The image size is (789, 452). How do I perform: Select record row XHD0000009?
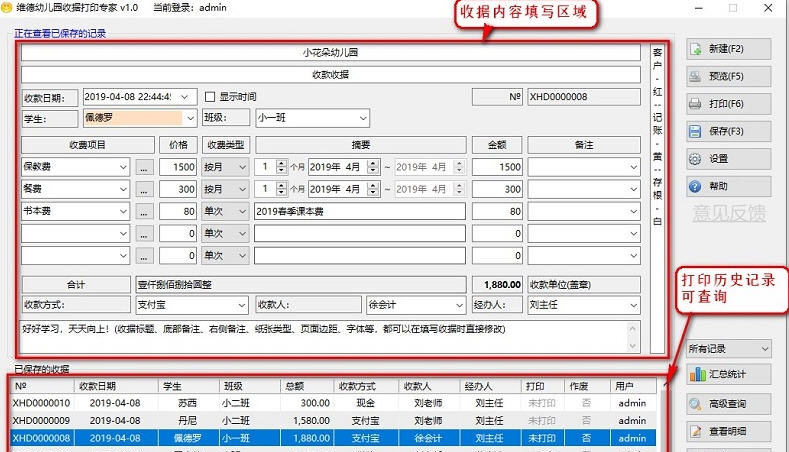[333, 420]
